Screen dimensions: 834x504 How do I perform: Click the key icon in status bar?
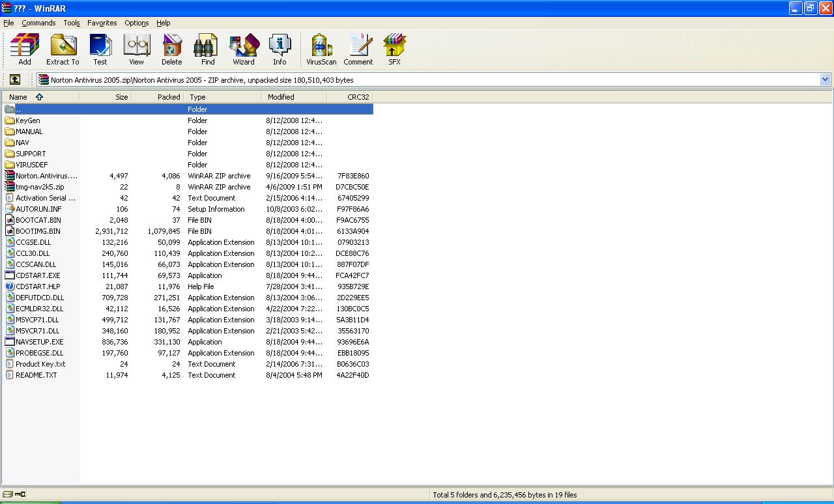20,495
